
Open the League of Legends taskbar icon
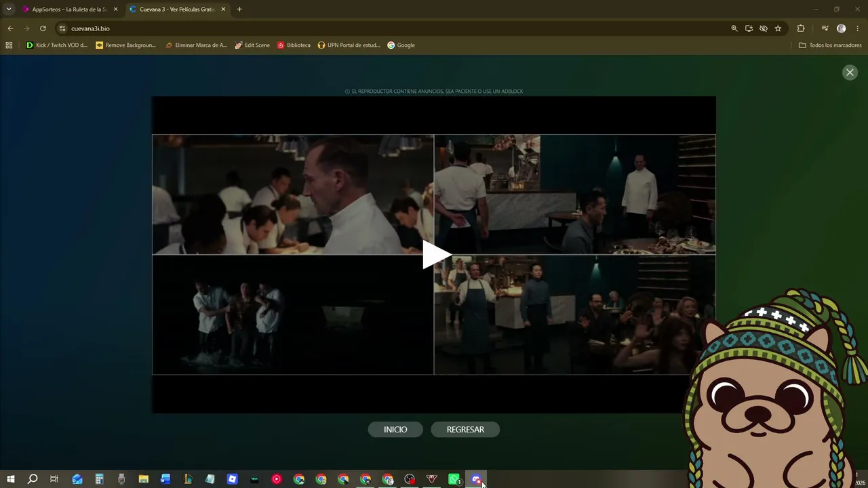coord(188,479)
